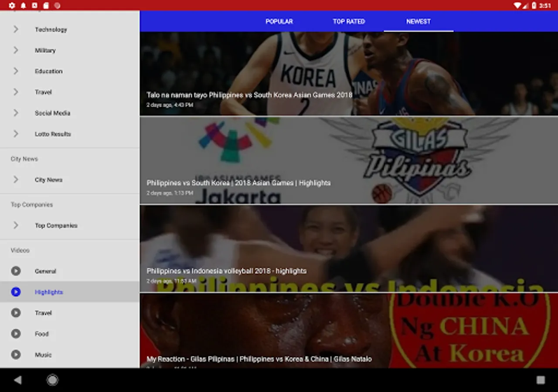Open Military in the sidebar
558x392 pixels.
[70, 50]
